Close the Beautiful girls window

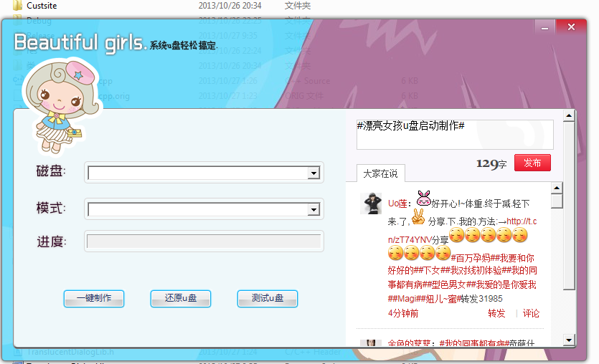(571, 27)
